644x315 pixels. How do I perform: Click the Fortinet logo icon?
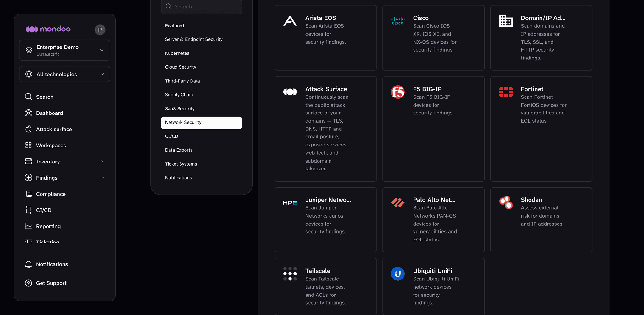[506, 92]
